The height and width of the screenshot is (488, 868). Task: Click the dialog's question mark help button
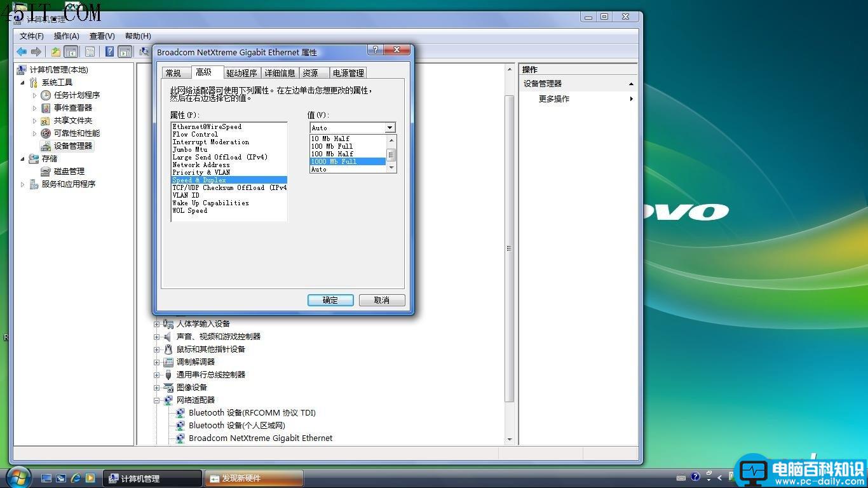click(375, 50)
